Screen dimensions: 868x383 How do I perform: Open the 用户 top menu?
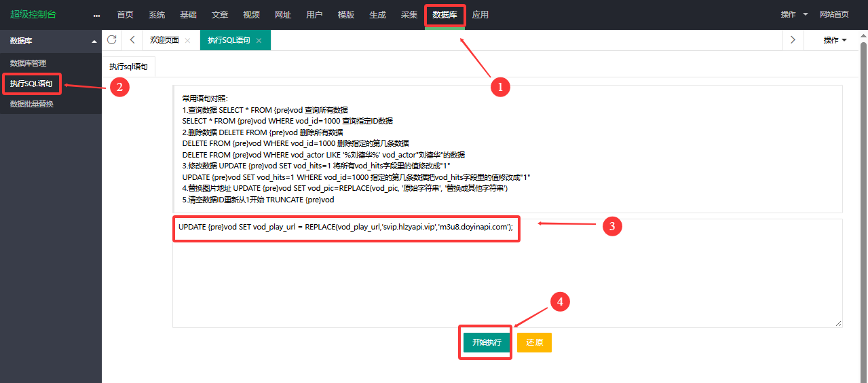(x=314, y=15)
